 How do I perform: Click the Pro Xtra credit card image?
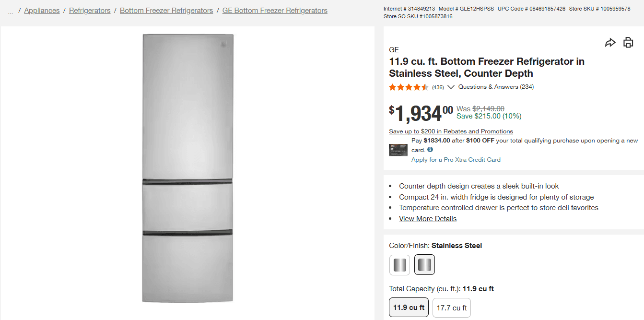pyautogui.click(x=398, y=149)
